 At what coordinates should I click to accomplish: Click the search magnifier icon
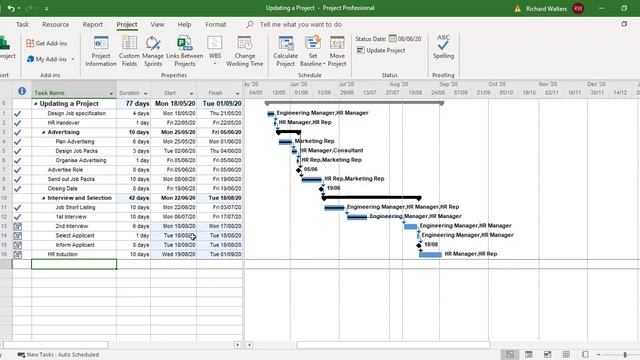(250, 24)
